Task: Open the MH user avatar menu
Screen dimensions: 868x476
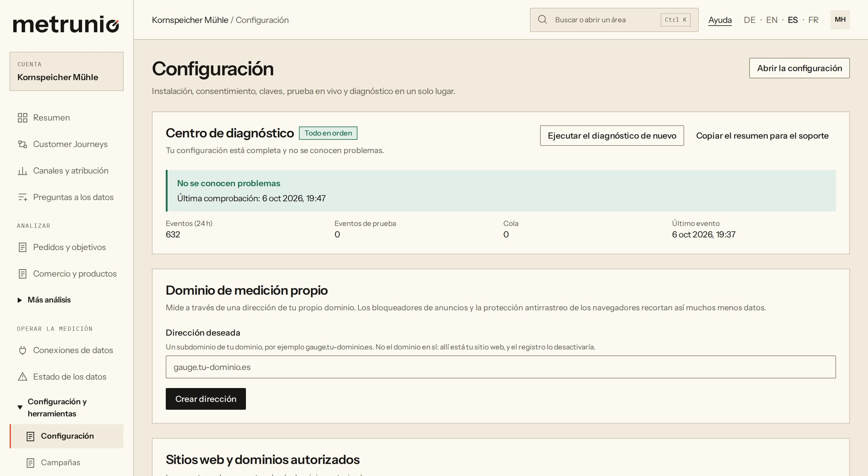Action: pos(840,20)
